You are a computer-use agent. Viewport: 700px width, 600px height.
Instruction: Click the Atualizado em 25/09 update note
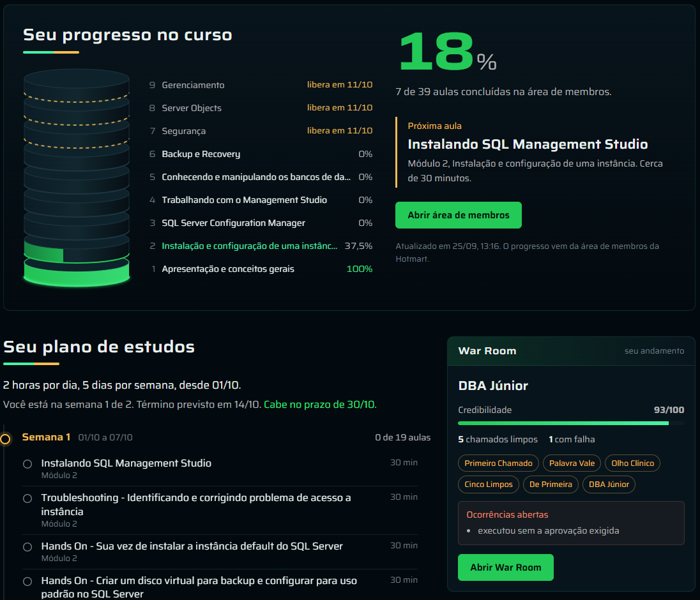coord(527,253)
